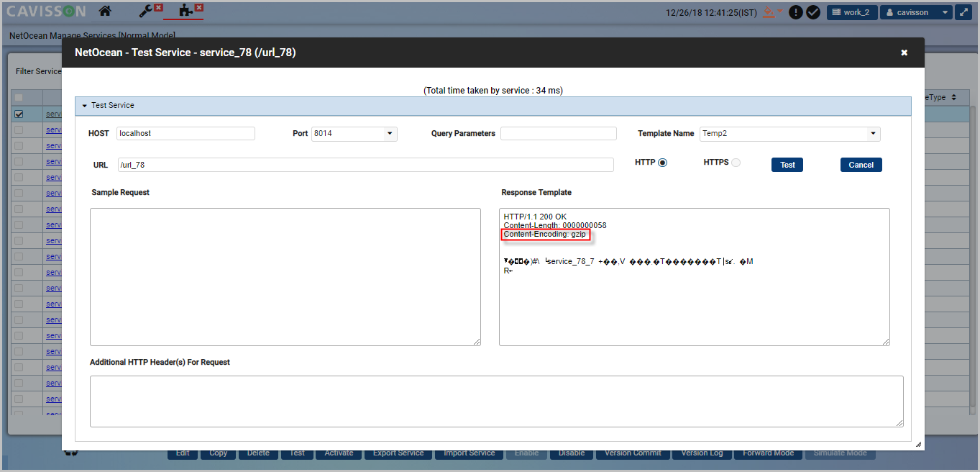Click Disable in the background toolbar
Screen dimensions: 980x472
pos(571,454)
